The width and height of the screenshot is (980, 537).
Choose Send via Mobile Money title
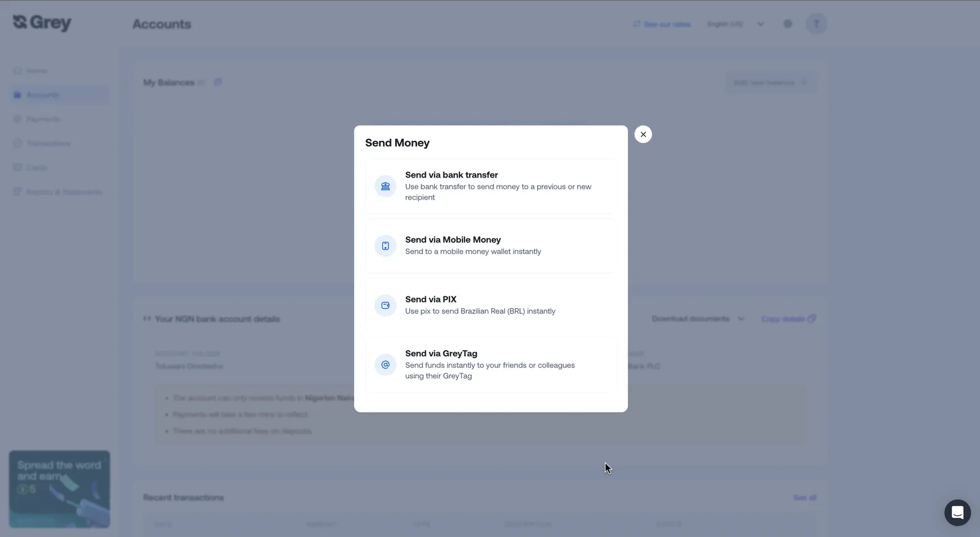pyautogui.click(x=453, y=240)
